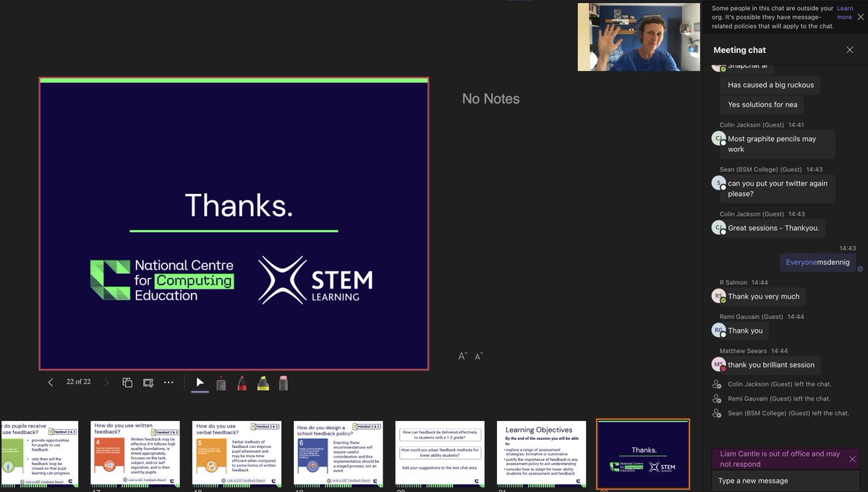Screen dimensions: 868x492
Task: Decrease the notes font size
Action: [479, 356]
